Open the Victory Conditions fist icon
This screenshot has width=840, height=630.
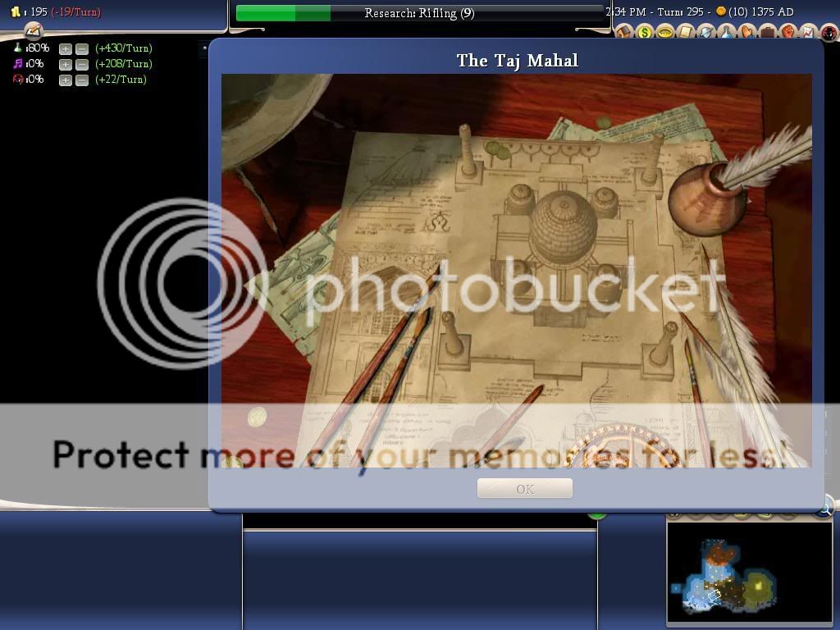point(788,31)
